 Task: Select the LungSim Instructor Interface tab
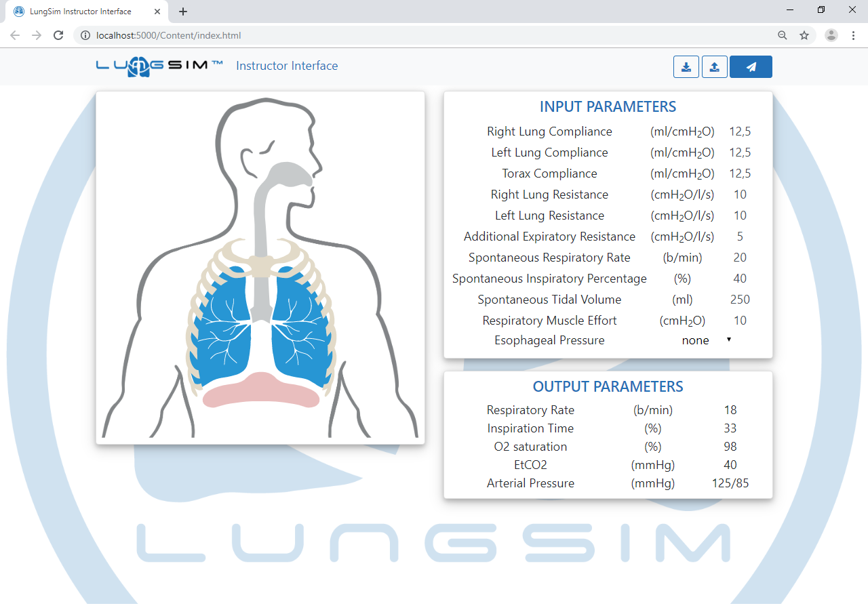pyautogui.click(x=87, y=12)
